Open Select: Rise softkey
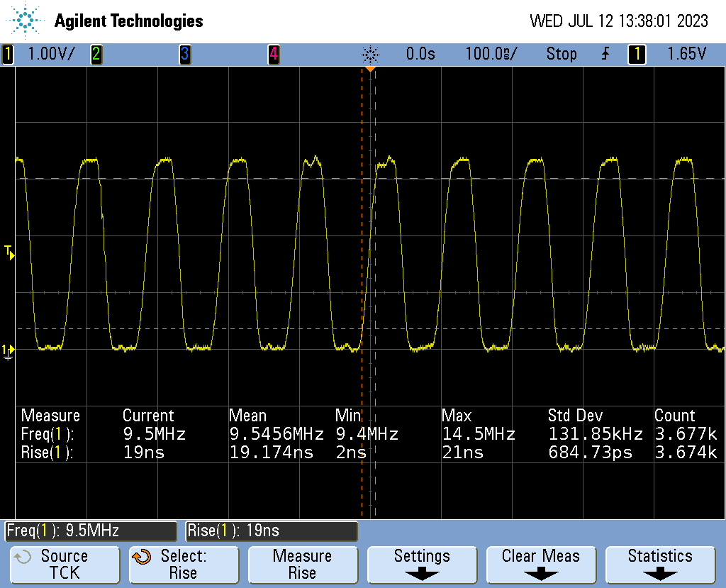The image size is (726, 588). coord(184,565)
